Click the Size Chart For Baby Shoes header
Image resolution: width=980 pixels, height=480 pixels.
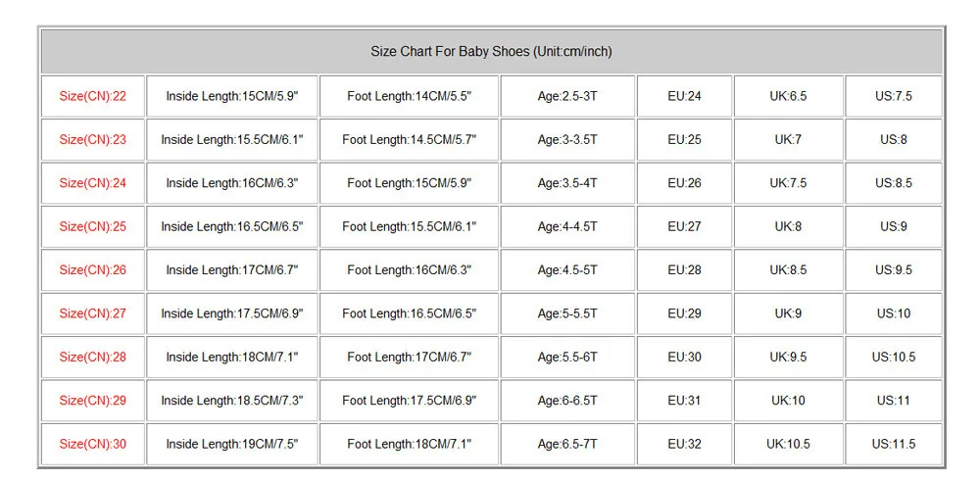[491, 52]
